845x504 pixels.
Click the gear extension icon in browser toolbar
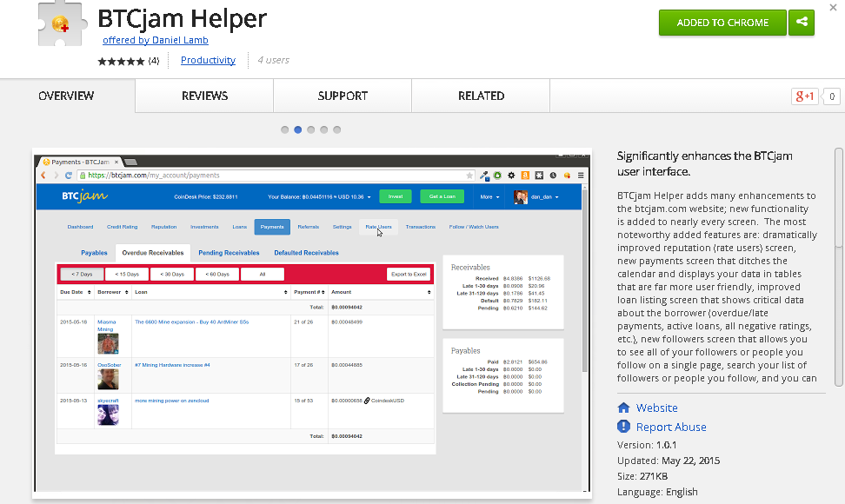tap(511, 176)
